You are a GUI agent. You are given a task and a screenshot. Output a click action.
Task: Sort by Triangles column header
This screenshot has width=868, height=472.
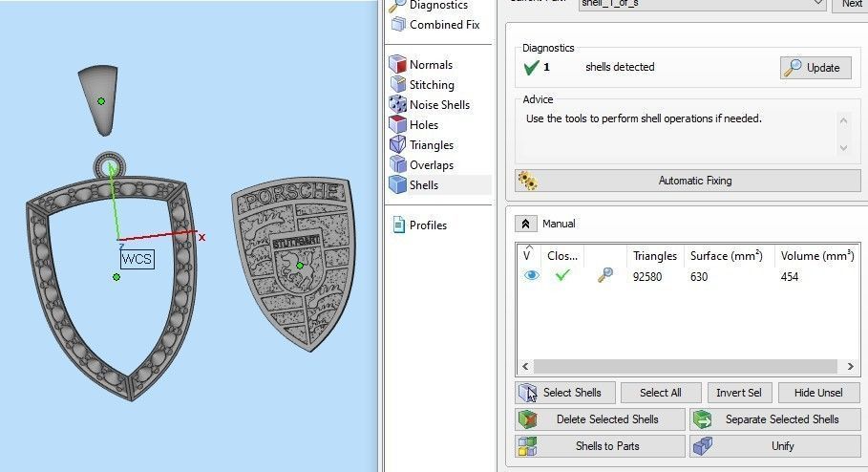[x=655, y=256]
